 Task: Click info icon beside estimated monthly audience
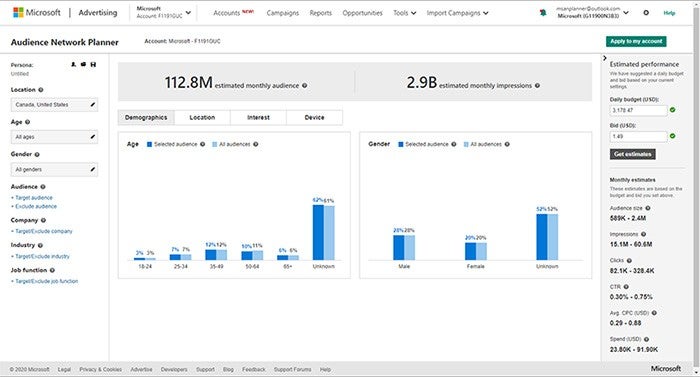(x=304, y=85)
